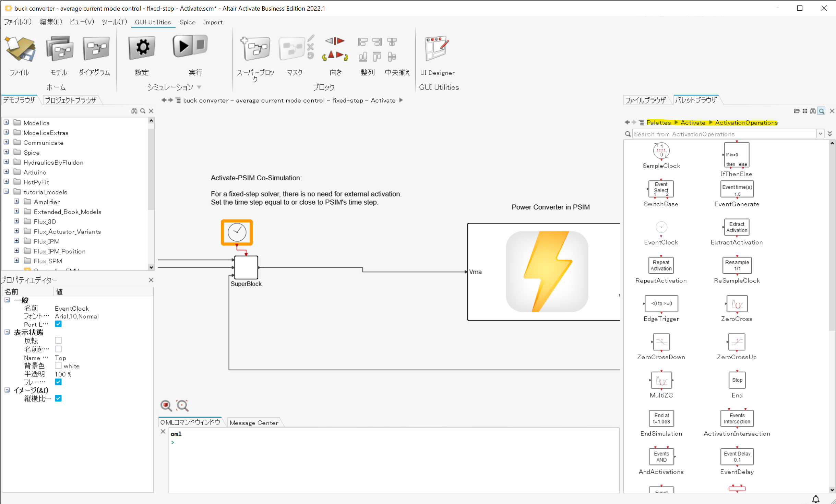Viewport: 836px width, 504px height.
Task: Toggle the Port L… checkbox
Action: [x=58, y=324]
